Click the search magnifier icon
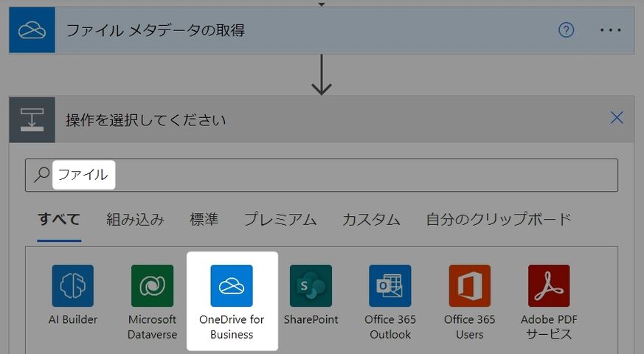644x354 pixels. [41, 175]
